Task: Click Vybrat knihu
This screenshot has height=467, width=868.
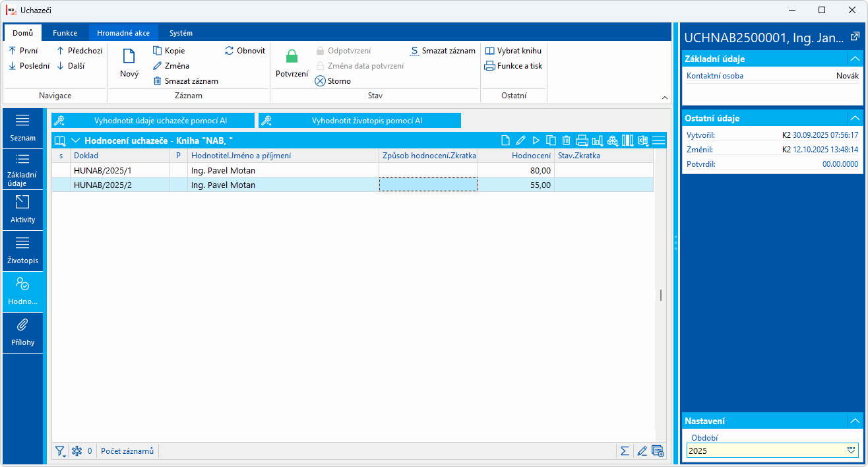Action: [x=513, y=51]
